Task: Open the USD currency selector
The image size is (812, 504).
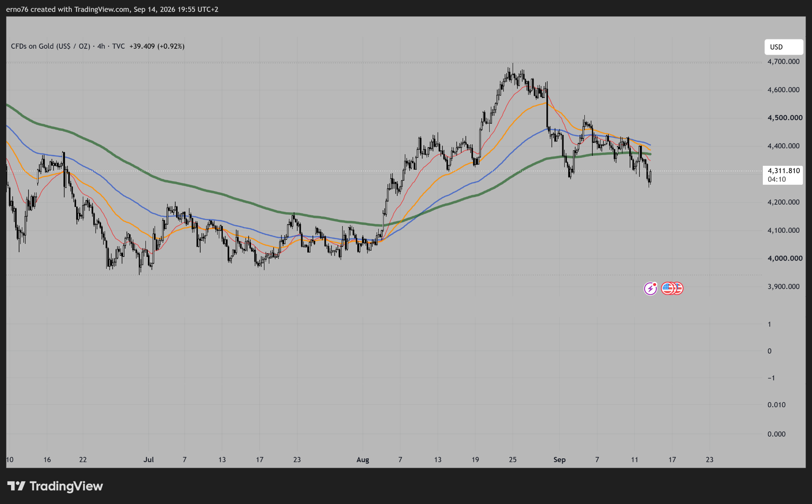Action: coord(783,47)
